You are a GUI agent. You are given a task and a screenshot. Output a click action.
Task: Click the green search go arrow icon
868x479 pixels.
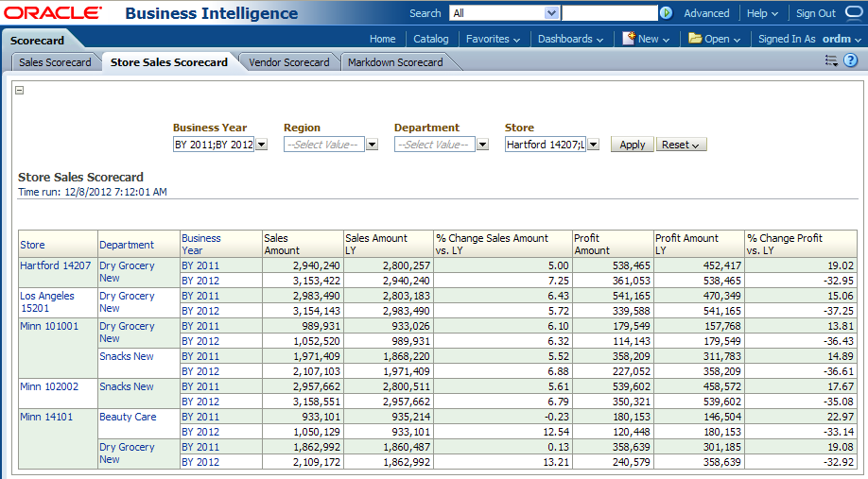[666, 13]
